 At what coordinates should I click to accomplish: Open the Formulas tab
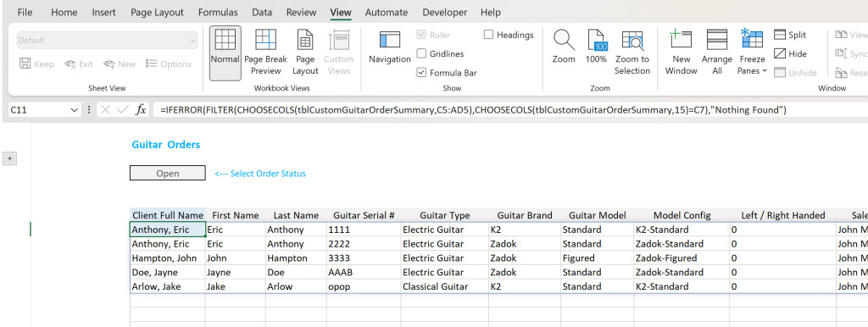(218, 12)
